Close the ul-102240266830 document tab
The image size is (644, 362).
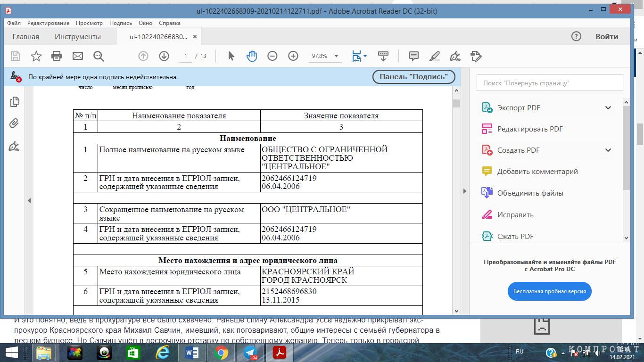click(x=195, y=36)
